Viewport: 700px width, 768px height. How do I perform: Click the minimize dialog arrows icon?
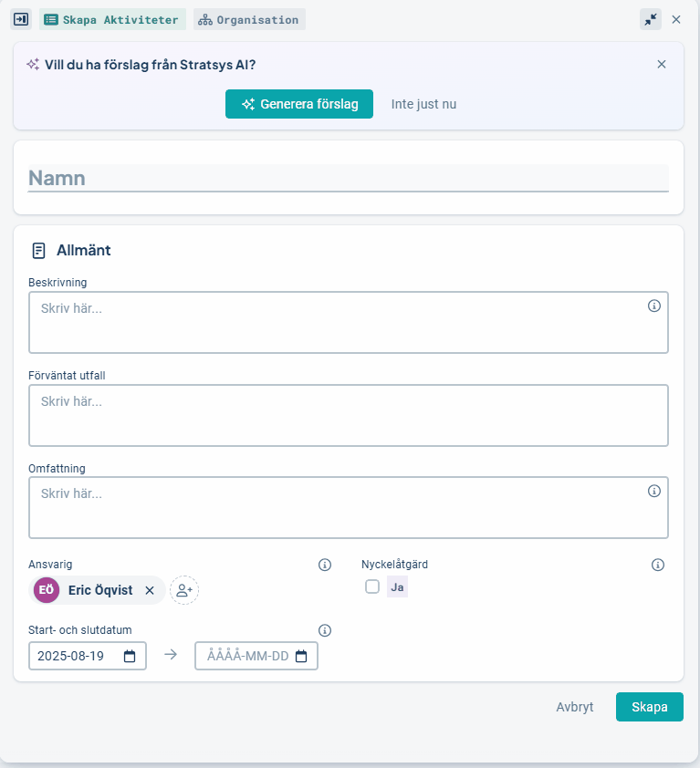point(651,19)
